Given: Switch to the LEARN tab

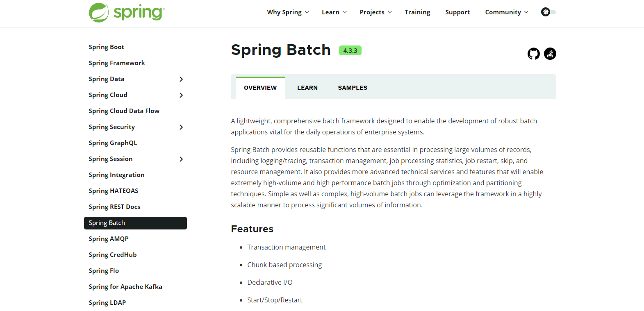Looking at the screenshot, I should point(307,88).
